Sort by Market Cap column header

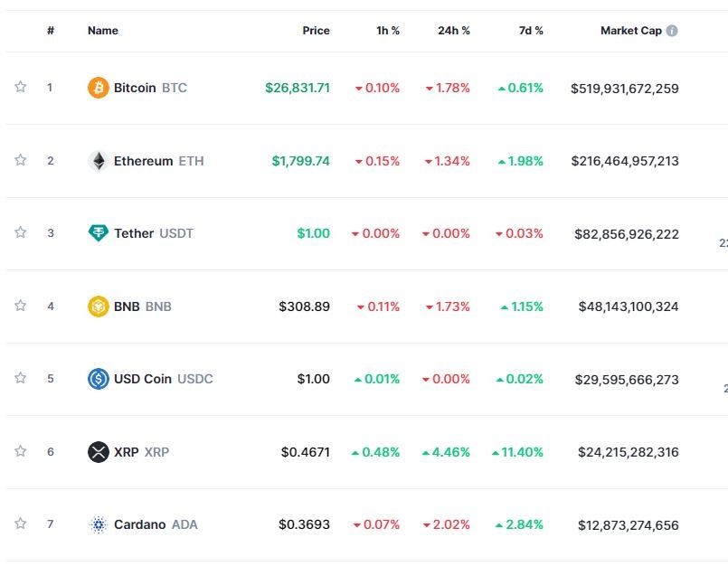pos(630,31)
